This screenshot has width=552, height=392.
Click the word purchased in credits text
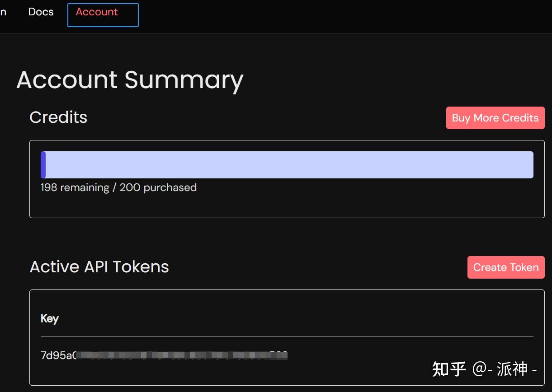click(170, 187)
